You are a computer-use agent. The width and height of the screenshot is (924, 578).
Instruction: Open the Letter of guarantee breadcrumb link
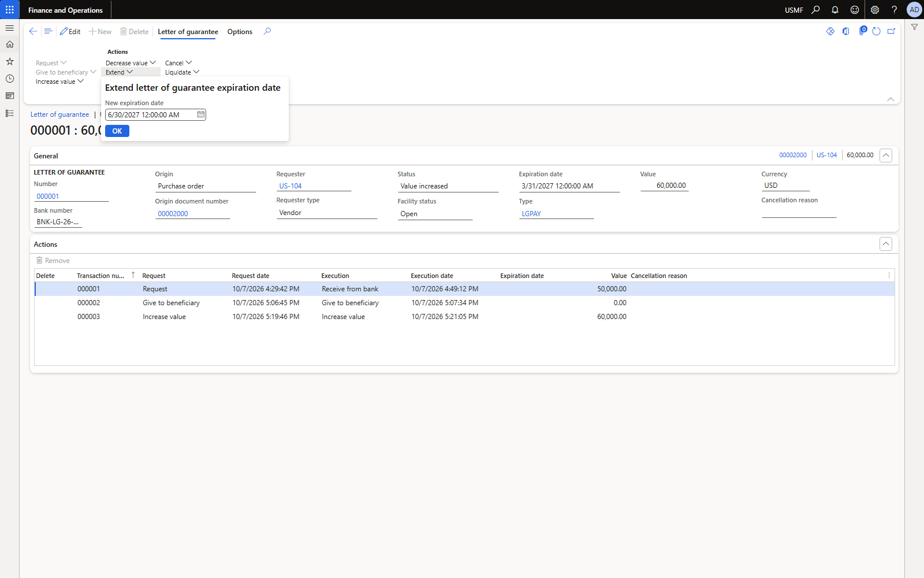point(60,114)
